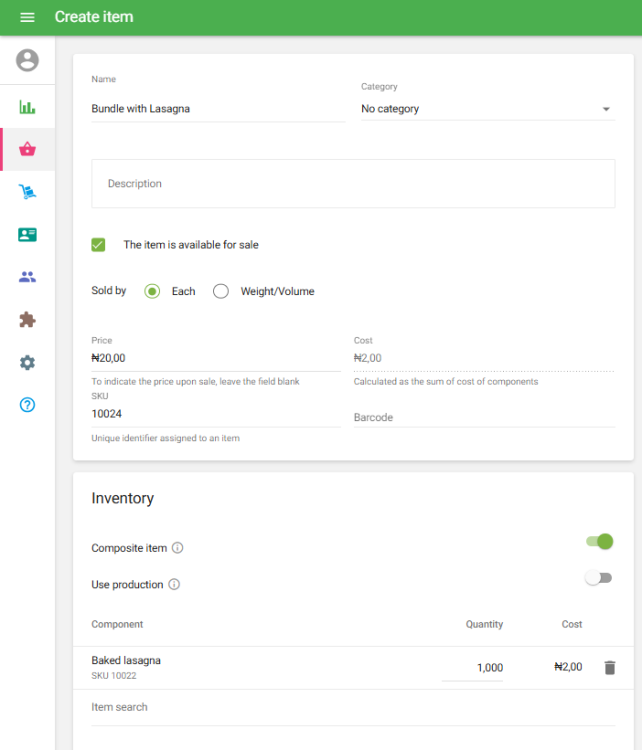Image resolution: width=642 pixels, height=750 pixels.
Task: Expand the Category dropdown
Action: [486, 109]
